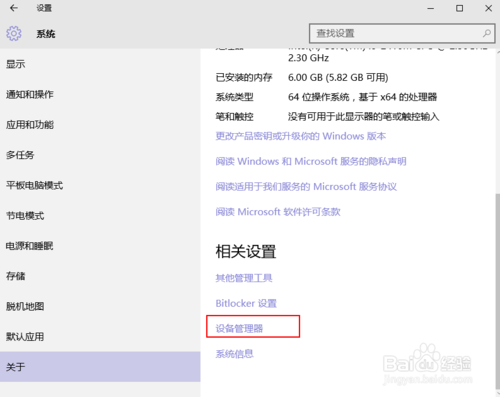Viewport: 500px width, 397px height.
Task: Close the 设置 window
Action: point(488,8)
